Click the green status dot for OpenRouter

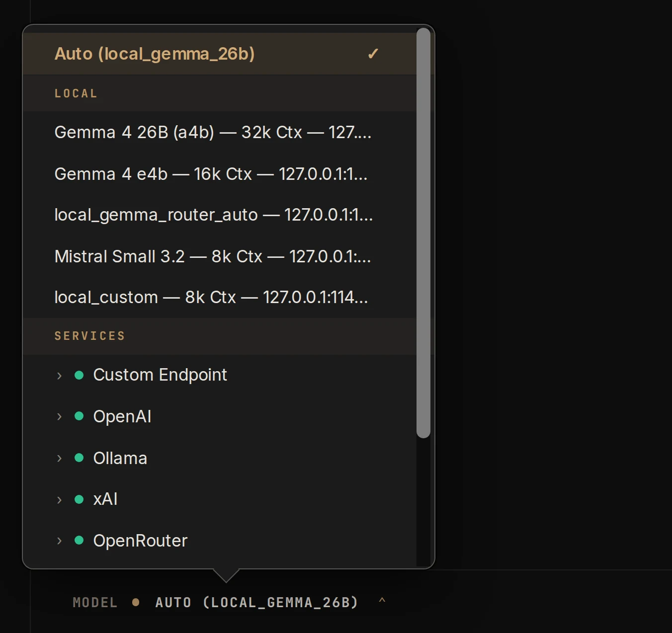pos(79,540)
